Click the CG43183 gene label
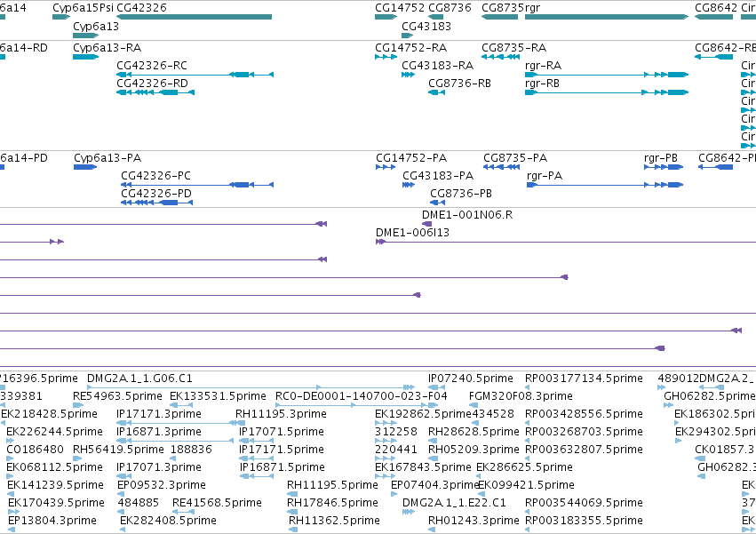 (x=426, y=26)
